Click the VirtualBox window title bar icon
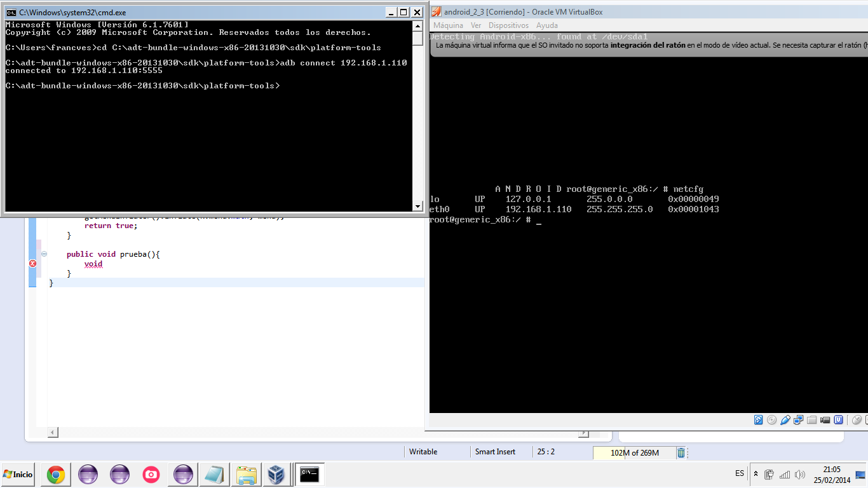This screenshot has width=868, height=488. pos(436,12)
